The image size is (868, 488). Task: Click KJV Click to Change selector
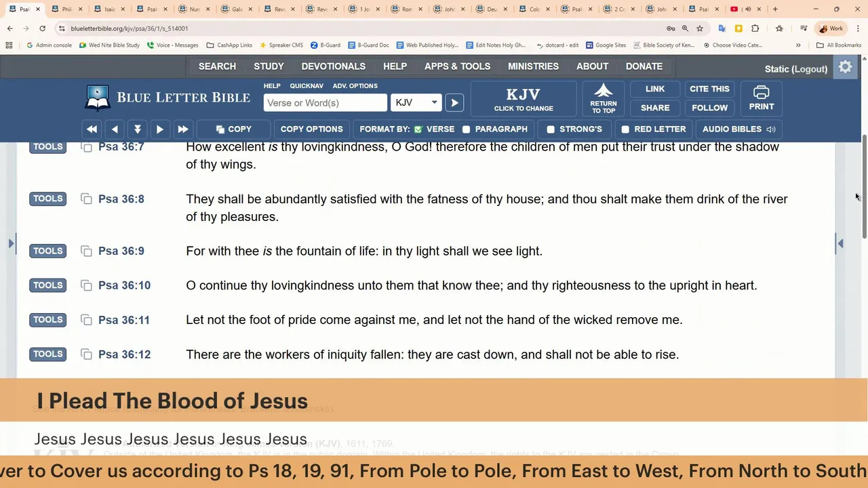pos(524,98)
